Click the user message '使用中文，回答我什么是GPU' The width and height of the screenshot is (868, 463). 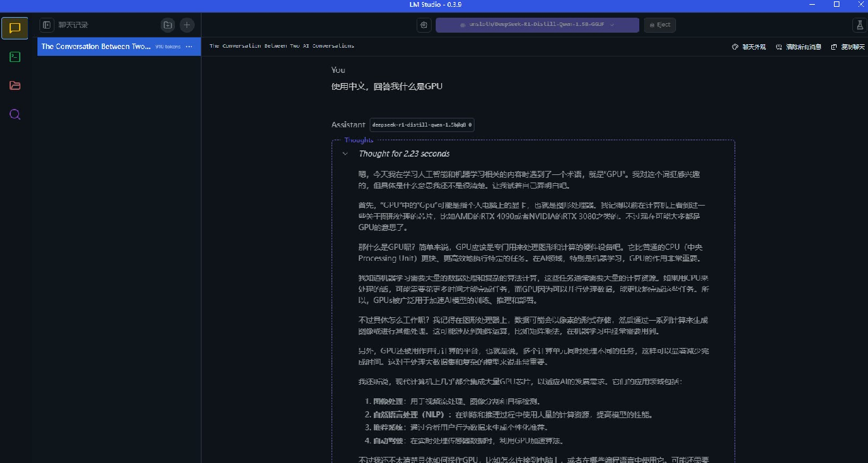[387, 86]
